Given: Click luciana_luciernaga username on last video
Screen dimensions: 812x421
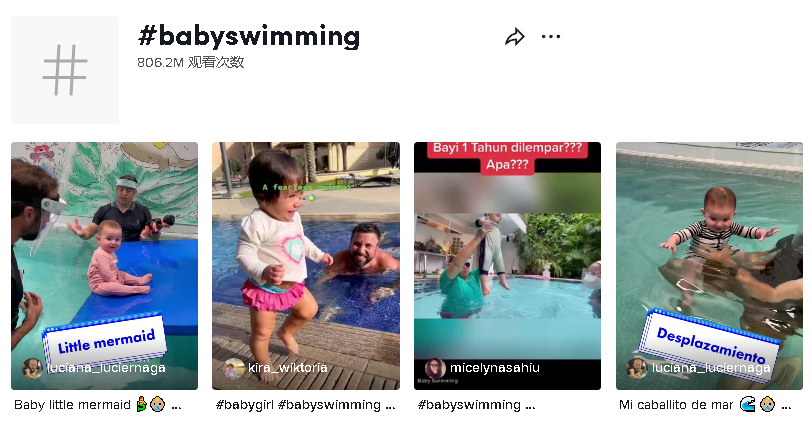Looking at the screenshot, I should (x=711, y=368).
